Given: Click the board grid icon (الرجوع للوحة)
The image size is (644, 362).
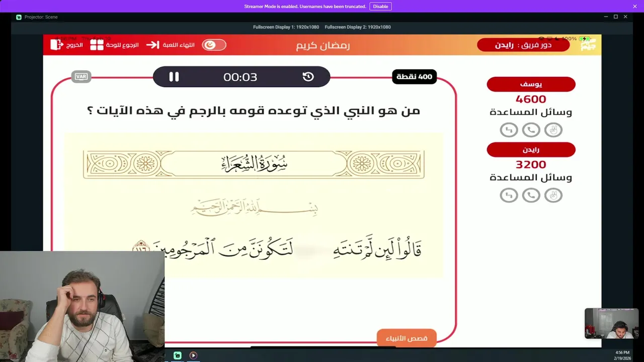Looking at the screenshot, I should point(97,45).
